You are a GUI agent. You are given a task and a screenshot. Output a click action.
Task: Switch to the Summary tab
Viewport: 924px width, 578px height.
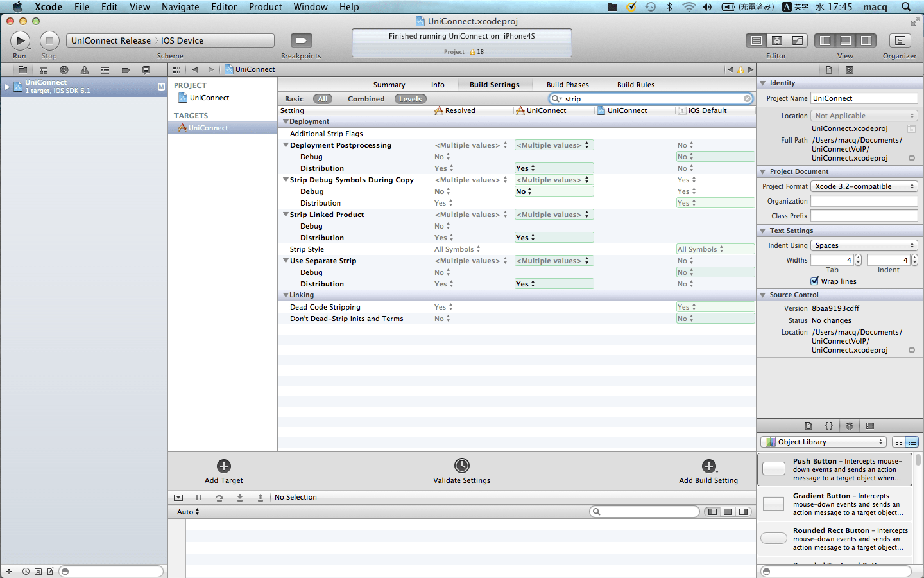[389, 85]
